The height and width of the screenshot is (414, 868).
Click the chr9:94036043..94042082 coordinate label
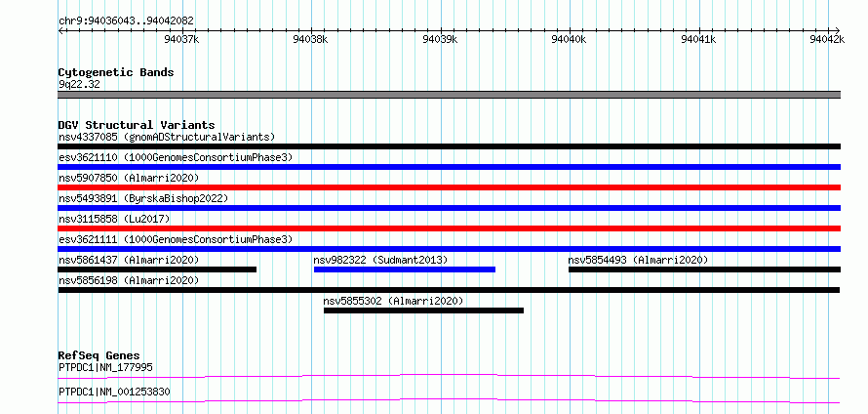(x=126, y=21)
